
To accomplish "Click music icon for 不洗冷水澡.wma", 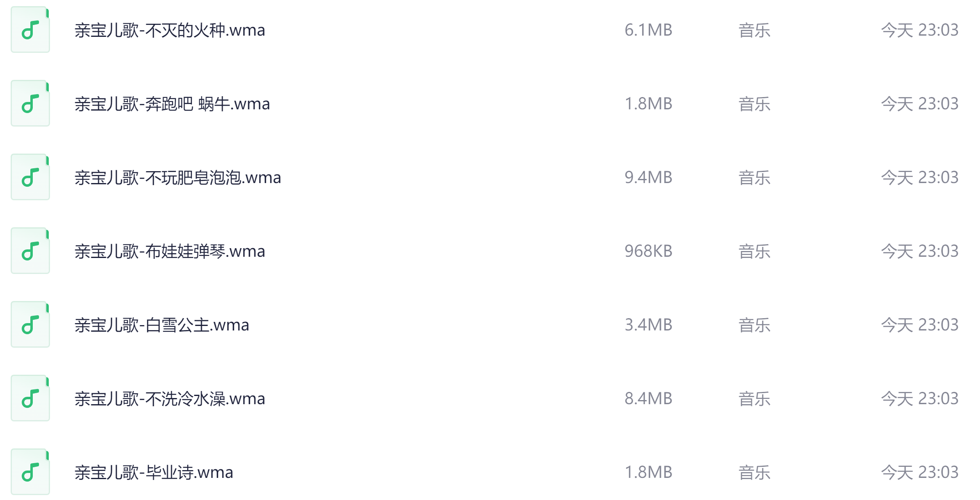I will click(x=30, y=398).
